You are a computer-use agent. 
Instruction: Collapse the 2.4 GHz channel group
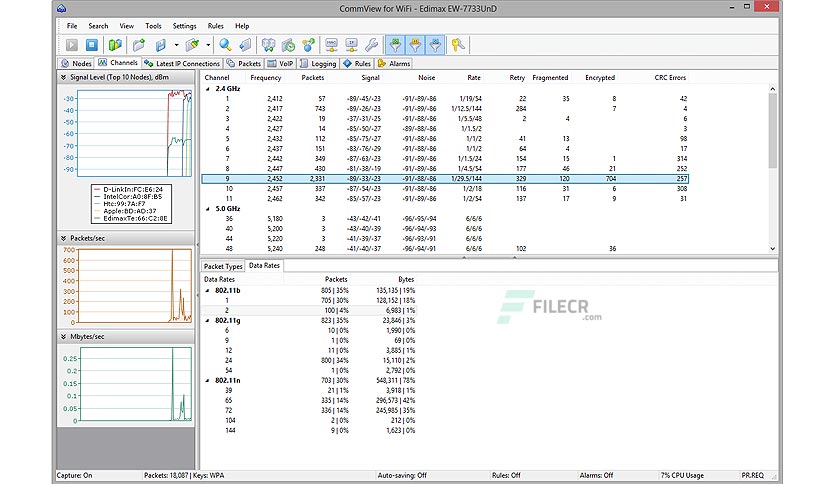tap(208, 89)
